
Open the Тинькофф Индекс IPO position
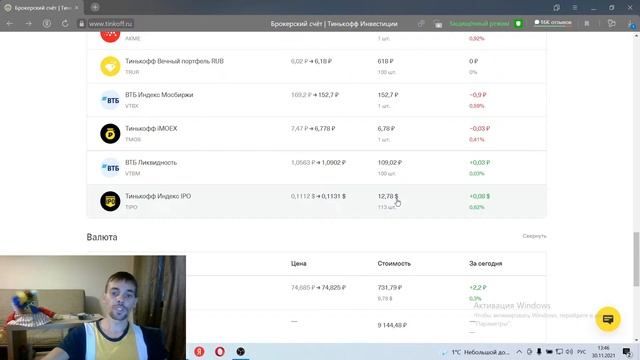317,201
